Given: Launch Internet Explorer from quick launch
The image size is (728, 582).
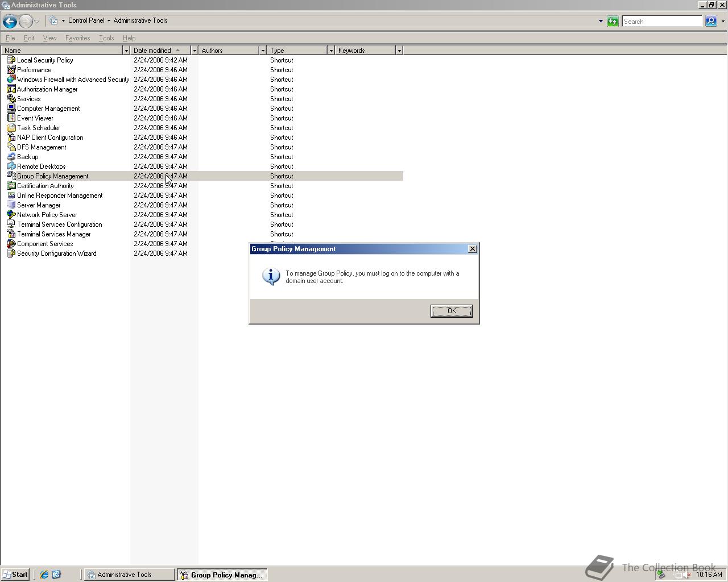Looking at the screenshot, I should point(44,575).
